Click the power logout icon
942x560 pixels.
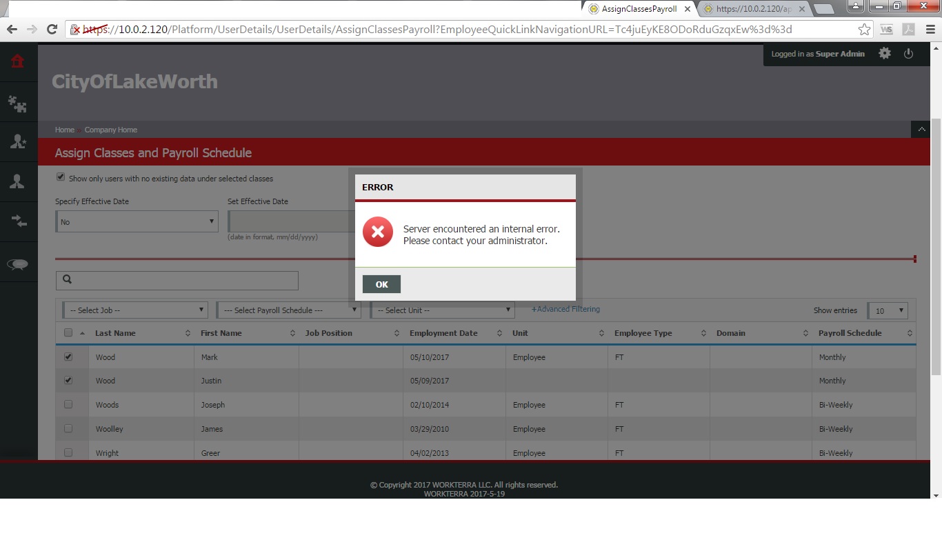point(908,54)
